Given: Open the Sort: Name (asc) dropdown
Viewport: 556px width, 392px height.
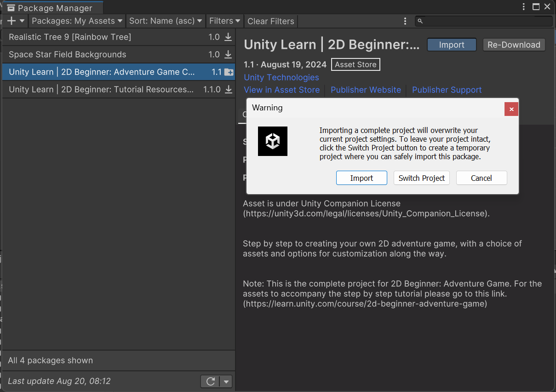Looking at the screenshot, I should coord(166,21).
